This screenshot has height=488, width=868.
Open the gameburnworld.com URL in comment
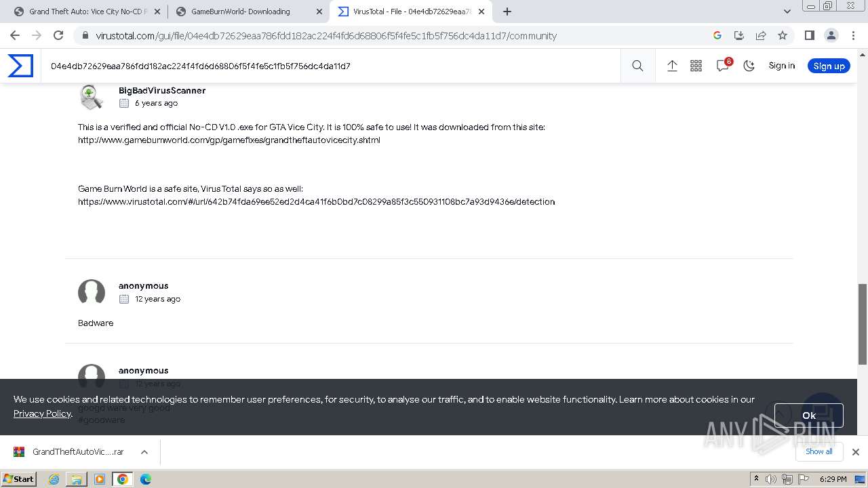click(229, 140)
